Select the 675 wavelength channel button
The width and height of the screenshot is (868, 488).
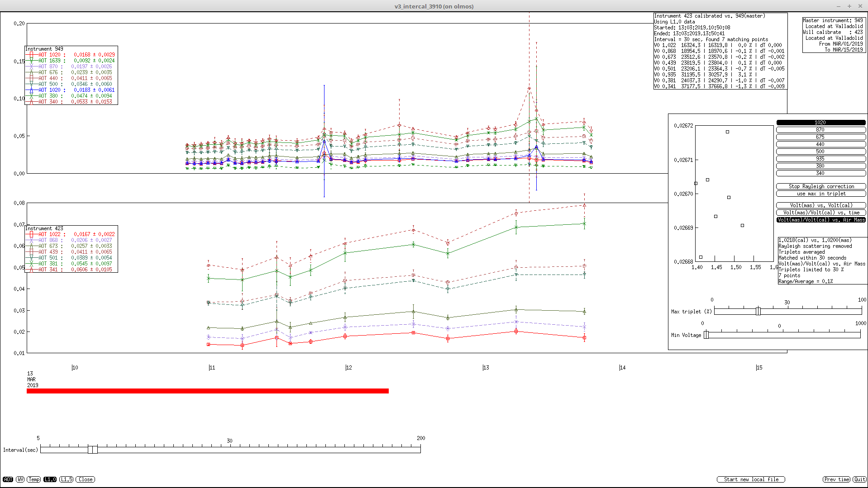(x=820, y=137)
